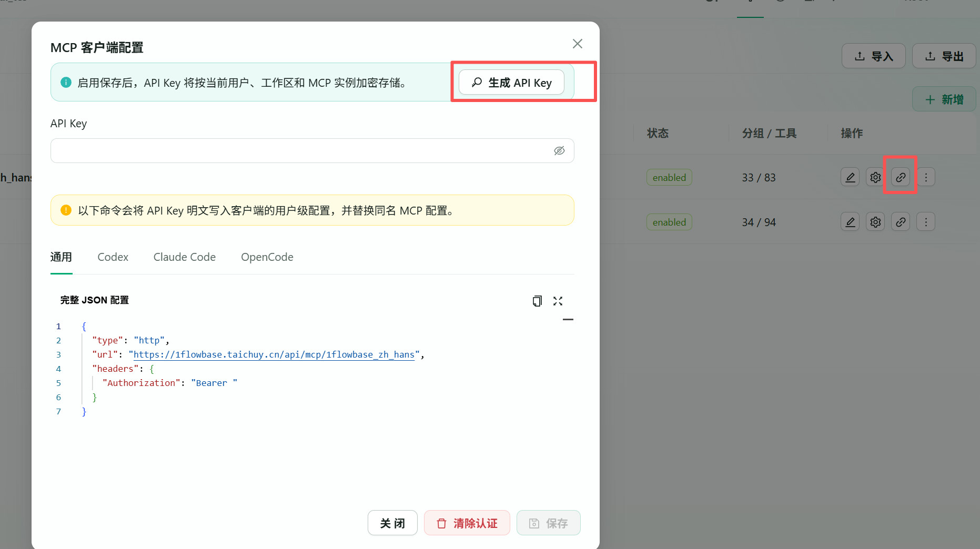Switch to the Codex tab
Viewport: 980px width, 549px height.
(113, 257)
